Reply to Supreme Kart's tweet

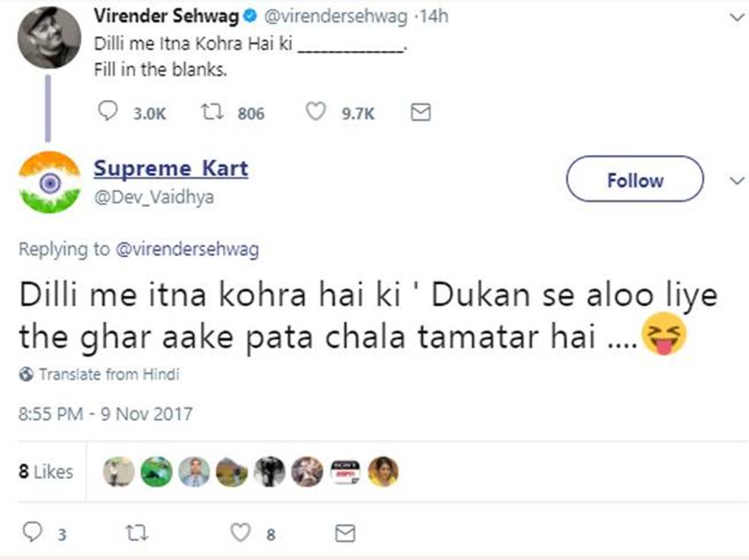(x=31, y=533)
